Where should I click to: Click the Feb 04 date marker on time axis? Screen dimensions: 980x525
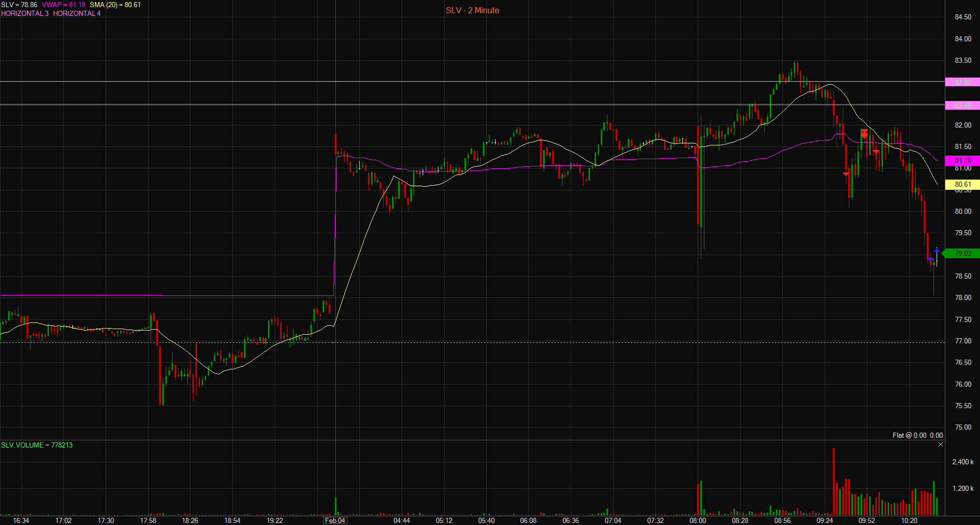tap(335, 520)
